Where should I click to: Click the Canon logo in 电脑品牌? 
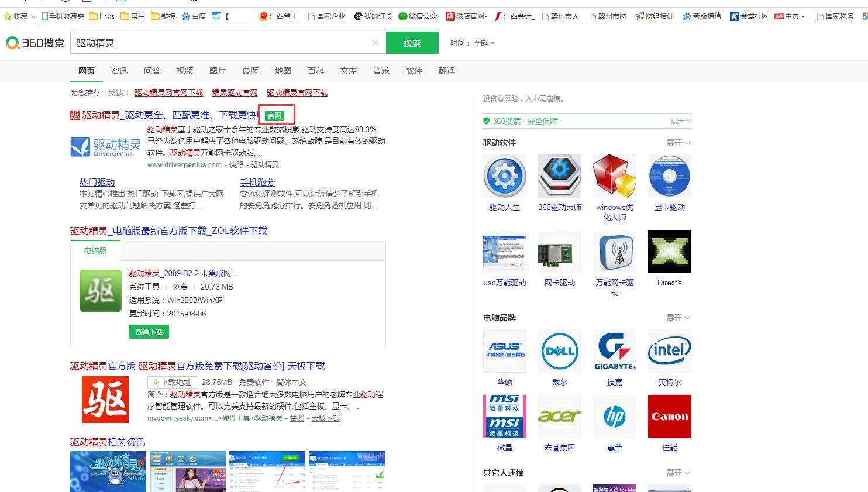(x=669, y=417)
